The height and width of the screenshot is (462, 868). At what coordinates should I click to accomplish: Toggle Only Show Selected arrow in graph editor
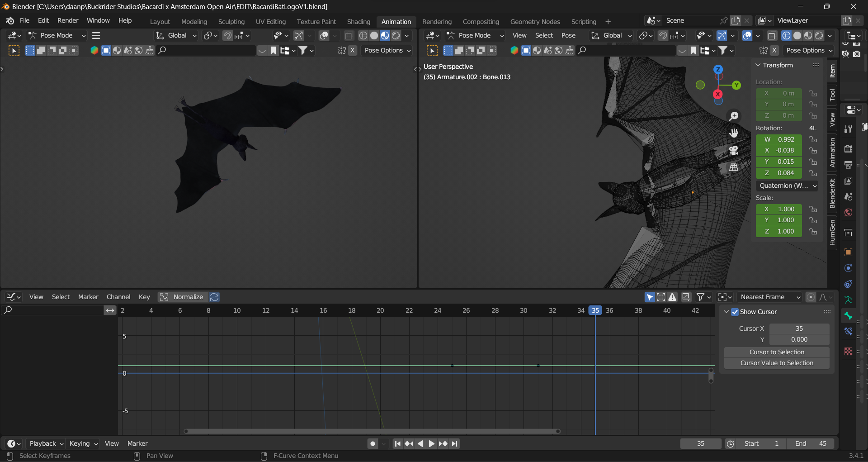tap(650, 297)
